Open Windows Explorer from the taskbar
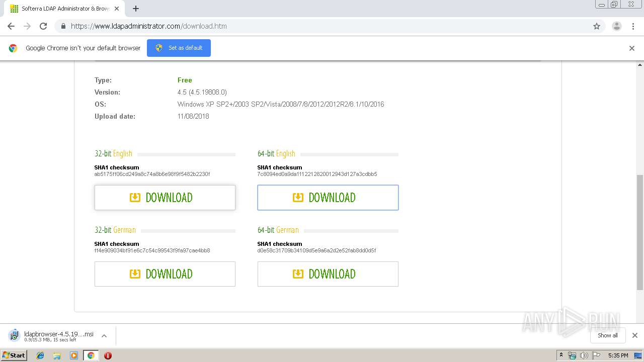 click(57, 355)
